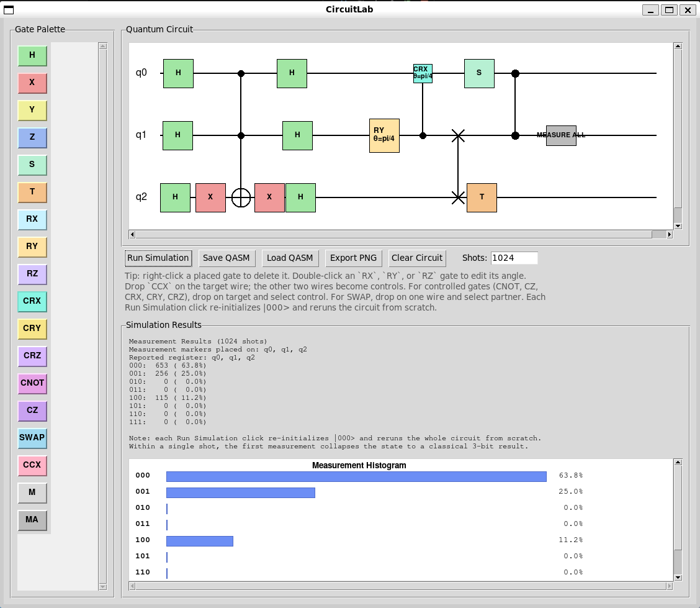Select the second H gate on q0 wire
The image size is (700, 608).
click(x=292, y=73)
